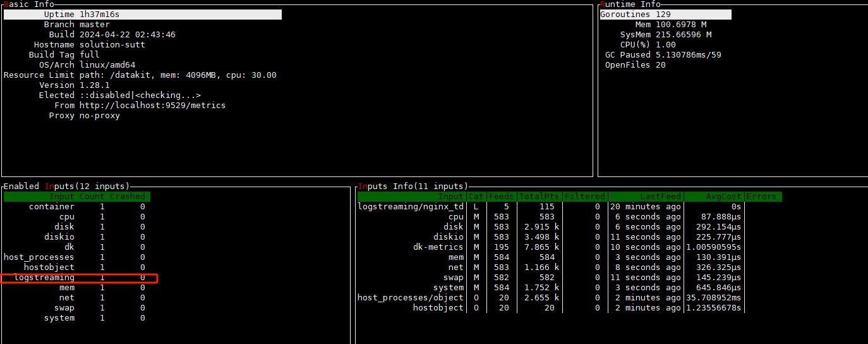Select the highlighted Goroutines row in Runtime Info
Screen dimensions: 868x344
(x=665, y=15)
